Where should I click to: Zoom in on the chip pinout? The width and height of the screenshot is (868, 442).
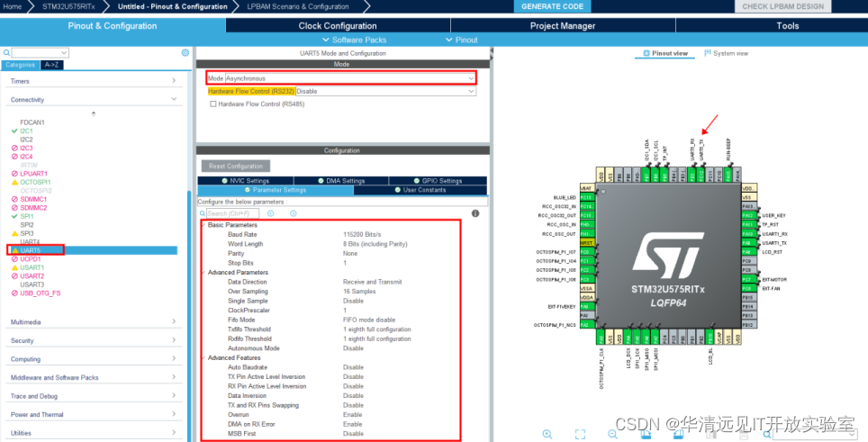(x=547, y=434)
